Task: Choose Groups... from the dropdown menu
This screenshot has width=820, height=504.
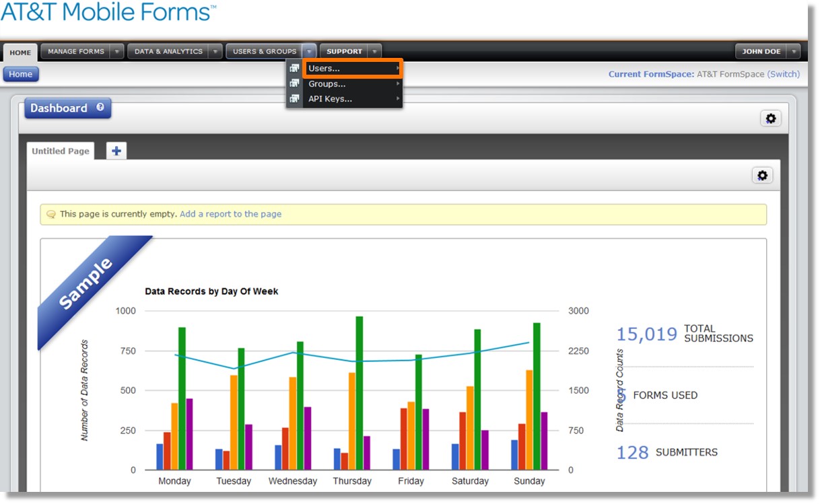Action: click(x=353, y=83)
